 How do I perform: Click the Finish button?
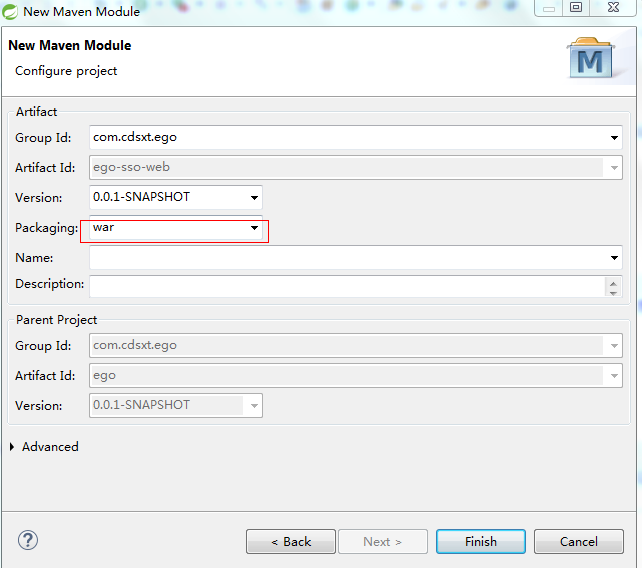[481, 541]
